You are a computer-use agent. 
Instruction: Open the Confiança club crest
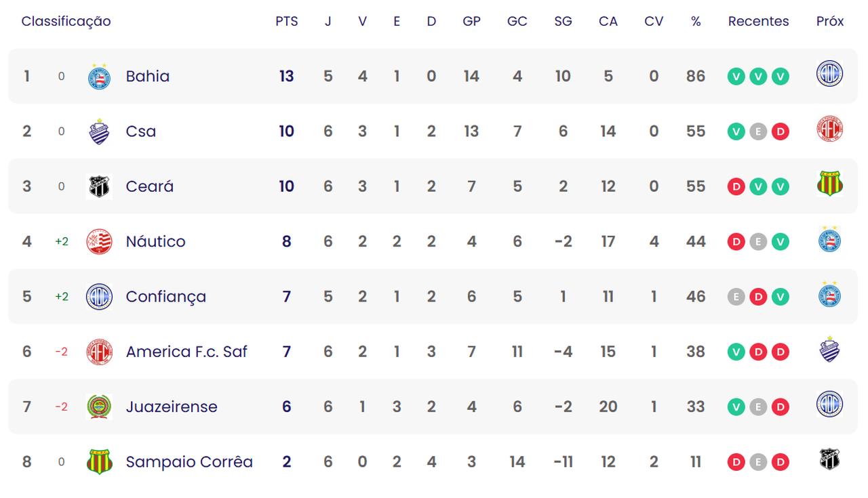100,297
